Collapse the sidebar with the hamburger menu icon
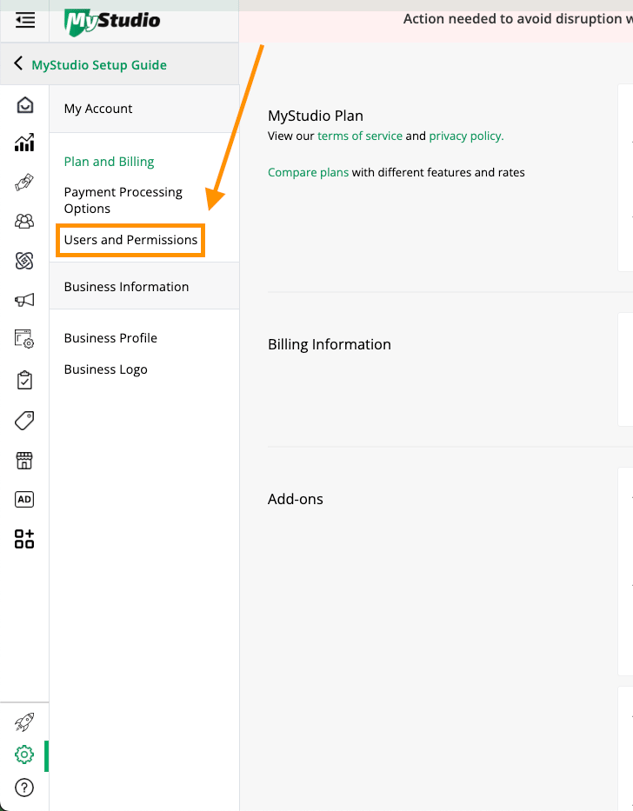This screenshot has width=633, height=811. point(25,21)
